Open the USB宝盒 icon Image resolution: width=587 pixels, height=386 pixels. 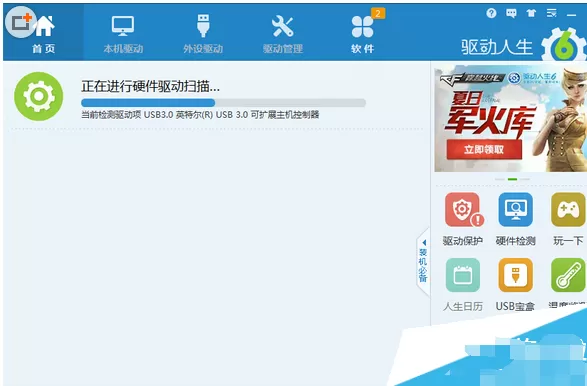coord(515,275)
